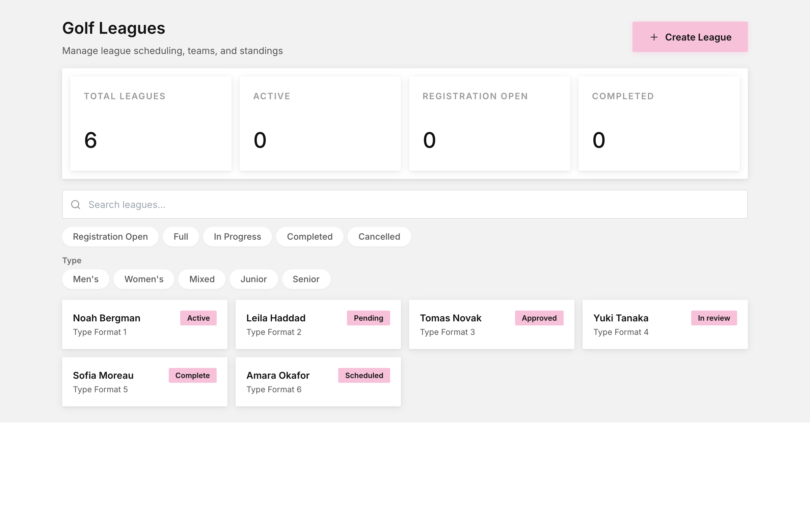810x532 pixels.
Task: Filter by Senior league type
Action: pyautogui.click(x=306, y=279)
